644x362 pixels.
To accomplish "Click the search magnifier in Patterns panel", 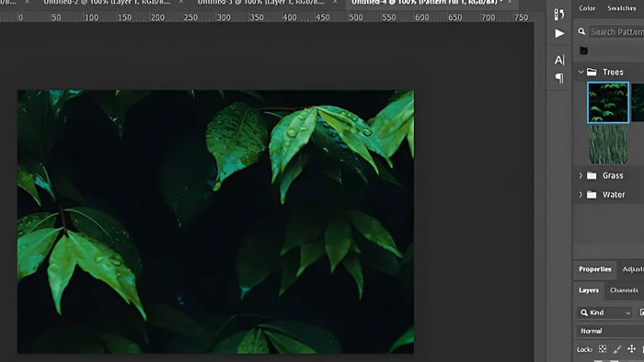I will pos(581,31).
